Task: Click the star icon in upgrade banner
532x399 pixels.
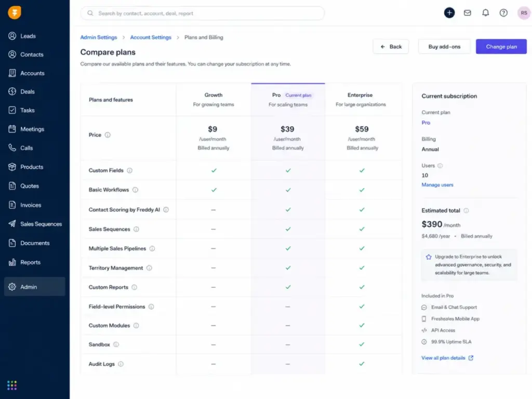Action: pos(429,257)
